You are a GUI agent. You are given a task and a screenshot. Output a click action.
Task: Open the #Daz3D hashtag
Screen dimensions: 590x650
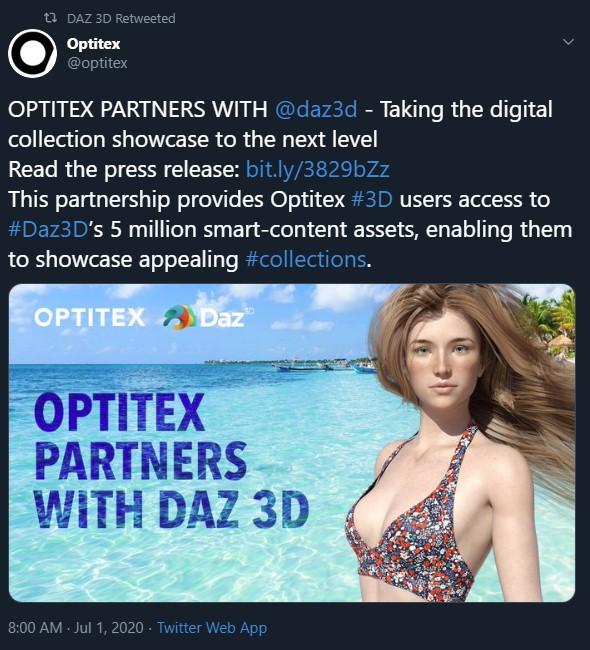tap(48, 229)
